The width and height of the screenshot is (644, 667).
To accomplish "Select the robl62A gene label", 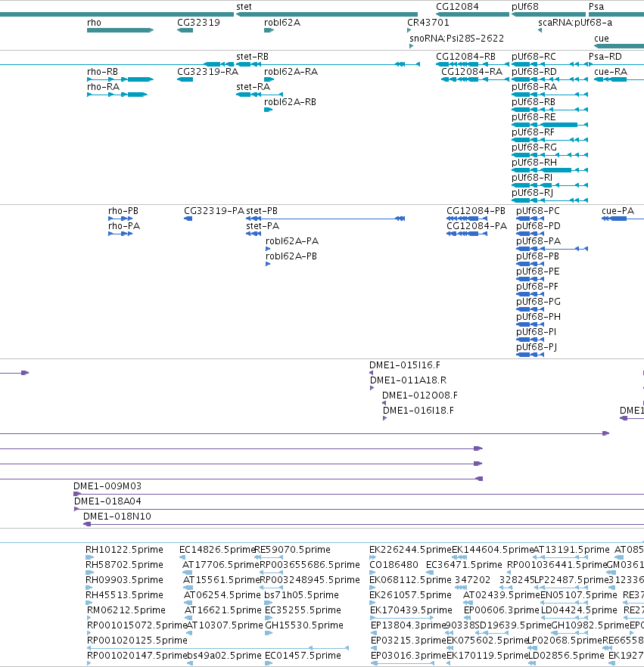I will (282, 23).
